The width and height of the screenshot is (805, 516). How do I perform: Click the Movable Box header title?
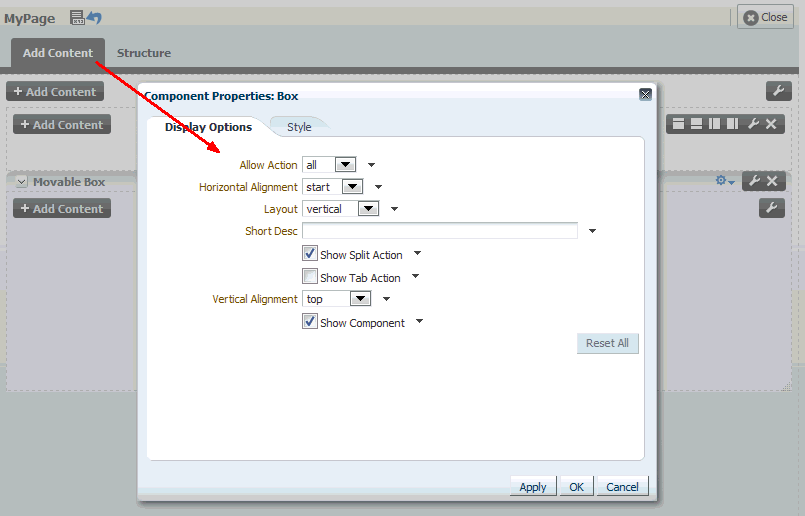(x=69, y=182)
